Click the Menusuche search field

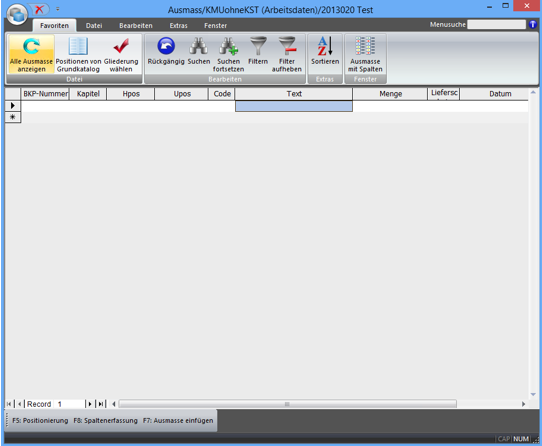click(x=496, y=25)
